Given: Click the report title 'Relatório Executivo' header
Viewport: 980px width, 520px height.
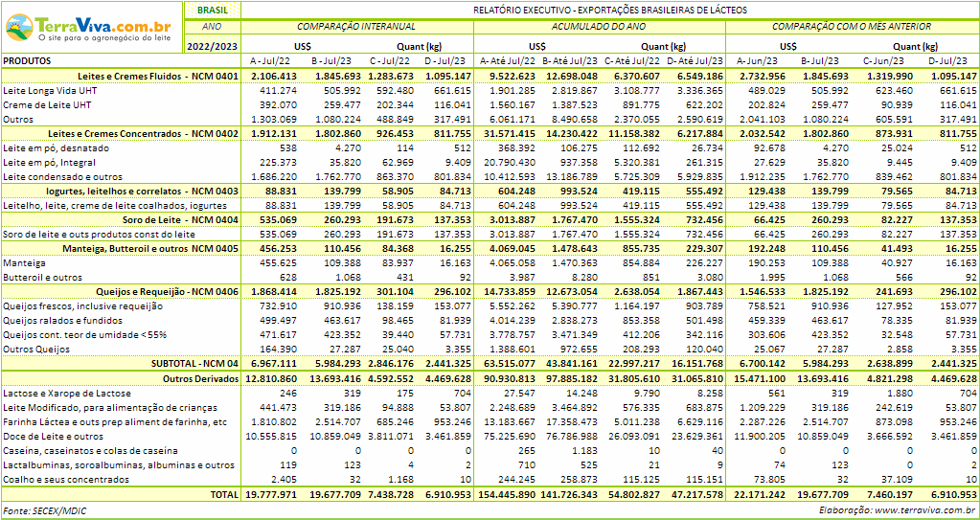Looking at the screenshot, I should tap(610, 10).
